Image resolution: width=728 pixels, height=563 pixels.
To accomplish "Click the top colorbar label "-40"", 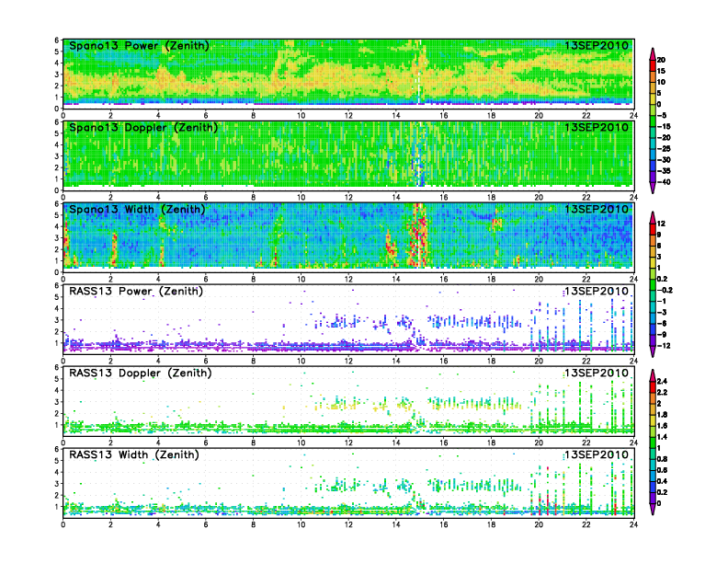I will coord(664,182).
